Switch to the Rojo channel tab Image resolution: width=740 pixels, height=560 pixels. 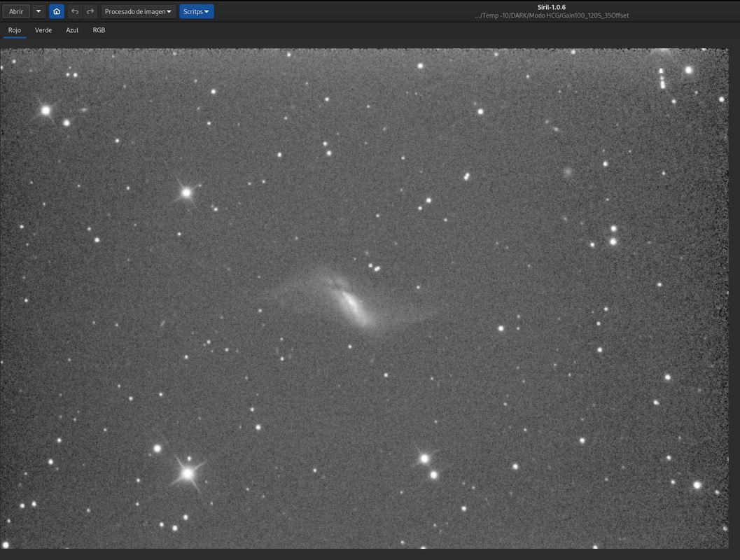pos(15,30)
